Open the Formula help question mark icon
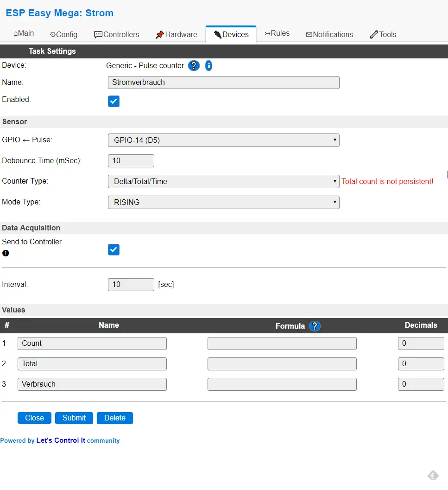 point(315,326)
